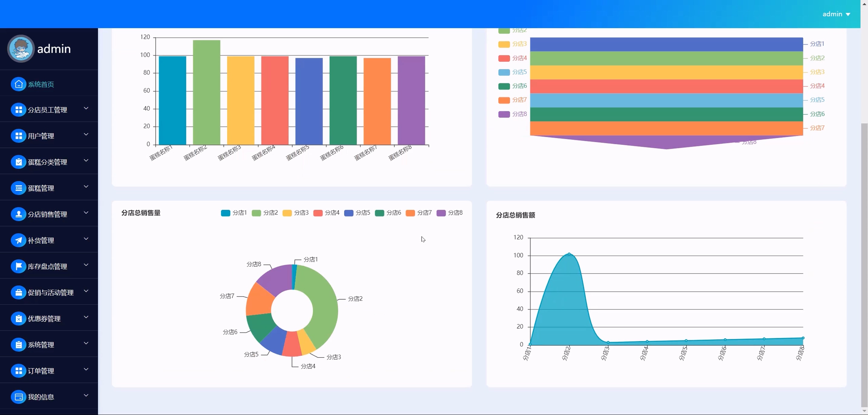Viewport: 868px width, 415px height.
Task: Click the admin avatar image in sidebar
Action: tap(21, 49)
